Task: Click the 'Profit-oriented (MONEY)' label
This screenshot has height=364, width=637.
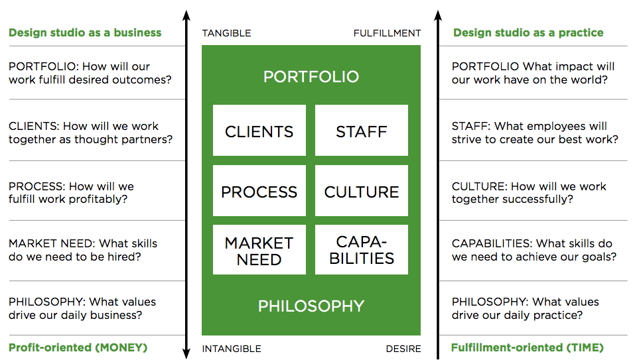Action: (x=78, y=348)
